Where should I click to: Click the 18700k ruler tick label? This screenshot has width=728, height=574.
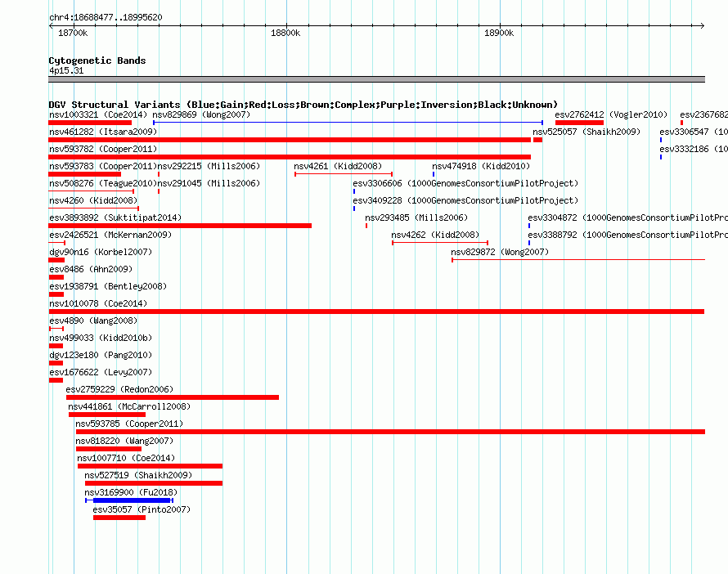click(73, 33)
